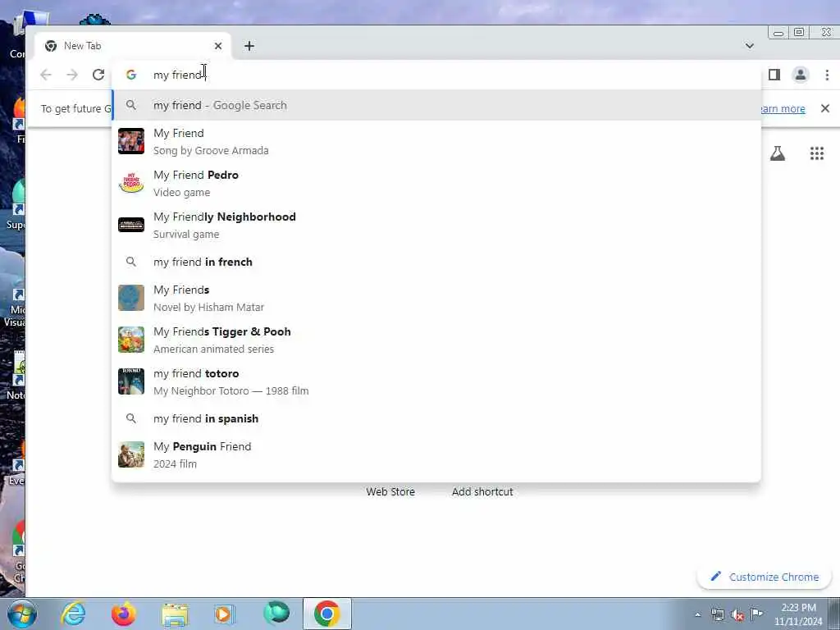Click the Google G icon in address bar
Screen dimensions: 840x630
131,75
